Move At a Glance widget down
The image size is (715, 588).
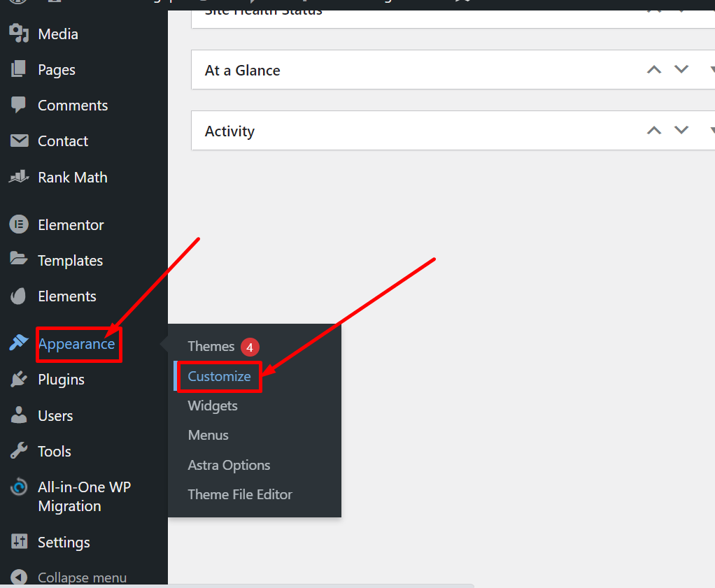681,70
